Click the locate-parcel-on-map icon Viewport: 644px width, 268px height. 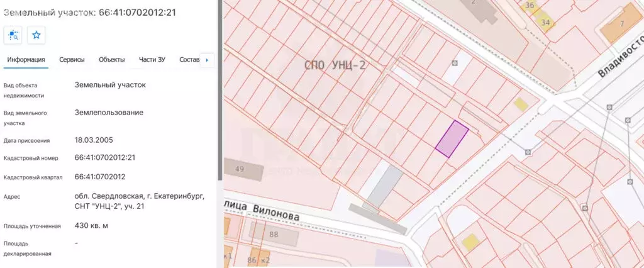click(13, 35)
